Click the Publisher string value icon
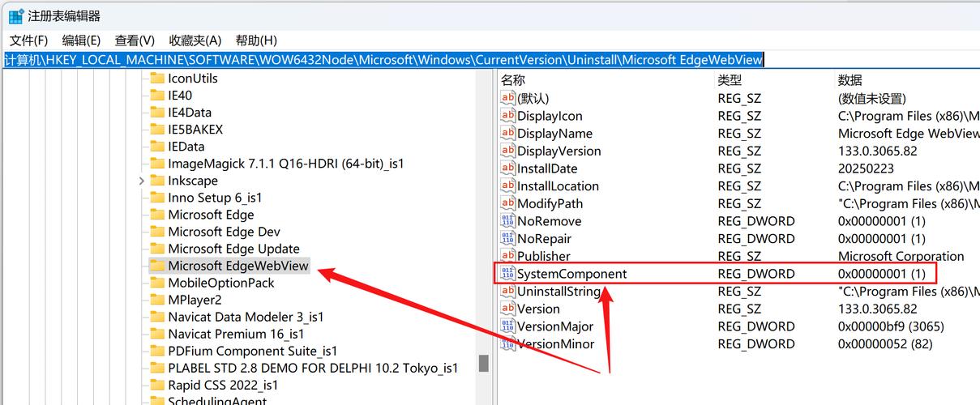This screenshot has width=980, height=405. (x=508, y=256)
